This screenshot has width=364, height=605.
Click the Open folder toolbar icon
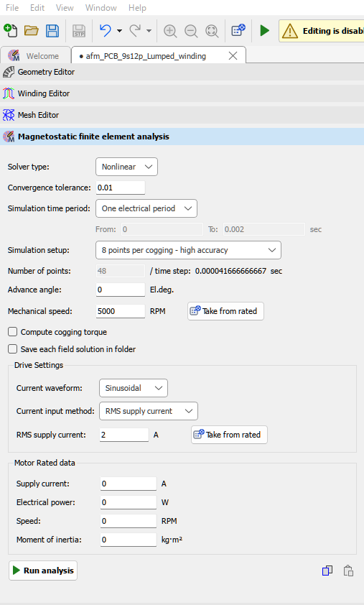point(32,30)
